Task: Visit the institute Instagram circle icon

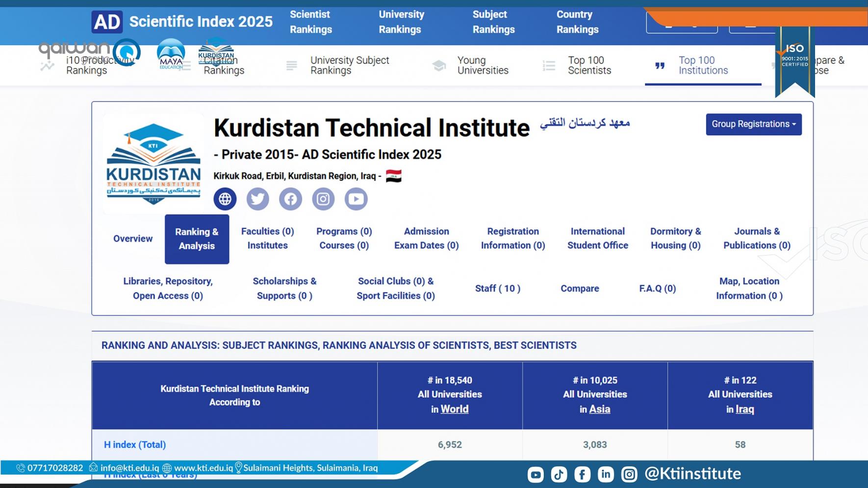Action: (323, 199)
